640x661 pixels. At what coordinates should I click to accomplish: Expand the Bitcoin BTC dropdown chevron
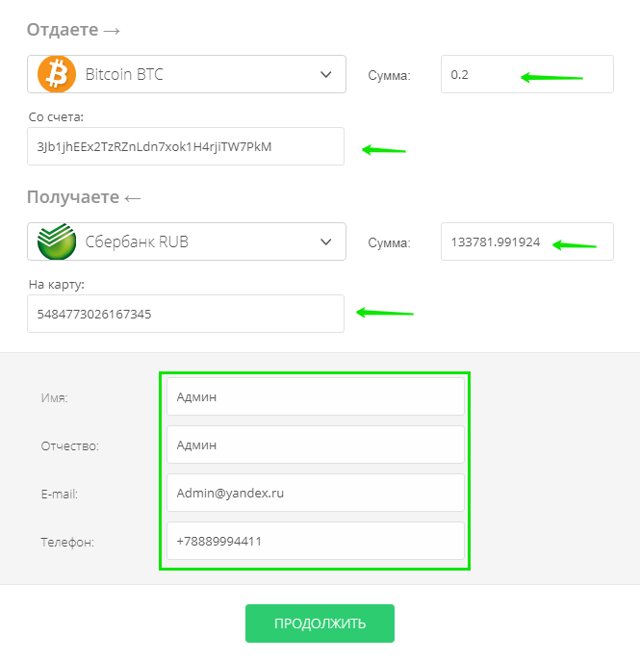pos(325,75)
